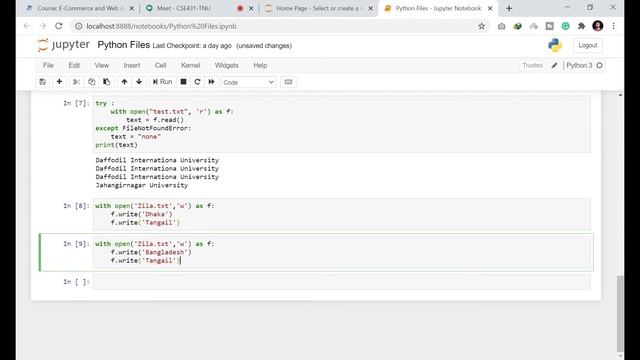Reload the page with the refresh icon
Screen dimensions: 640x360
click(59, 26)
